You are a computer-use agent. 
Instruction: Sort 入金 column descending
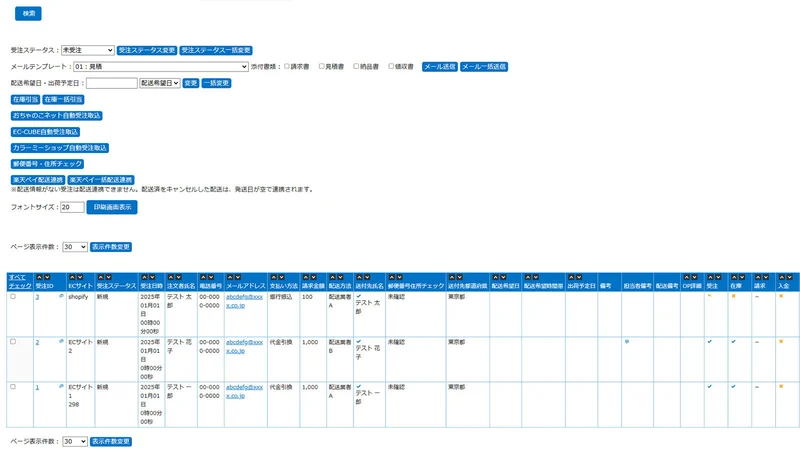tap(789, 277)
